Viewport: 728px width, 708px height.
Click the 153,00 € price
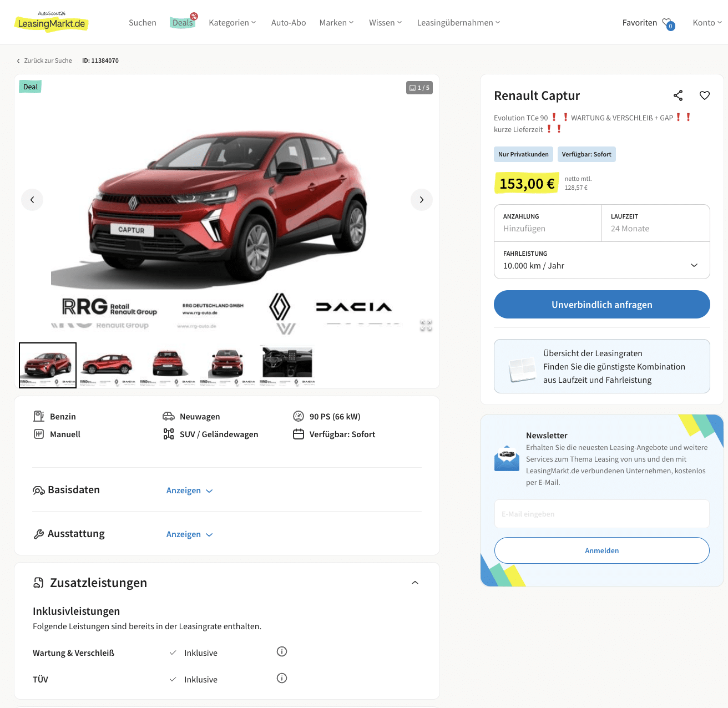click(x=527, y=184)
